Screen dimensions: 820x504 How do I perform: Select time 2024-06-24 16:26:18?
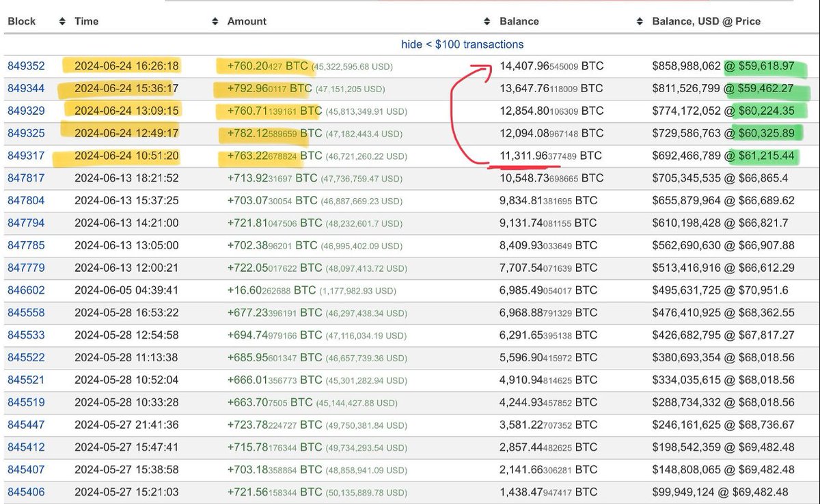point(126,66)
